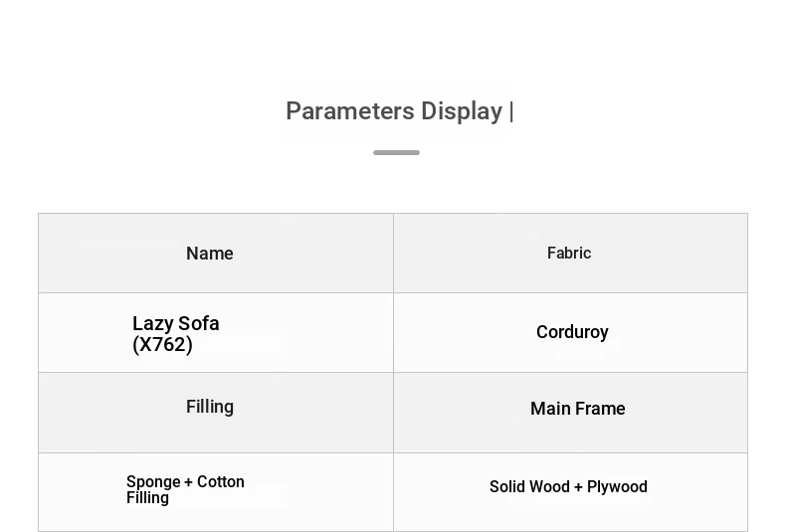The height and width of the screenshot is (532, 786).
Task: Select the Sponge + Cotton Filling value
Action: (x=185, y=489)
